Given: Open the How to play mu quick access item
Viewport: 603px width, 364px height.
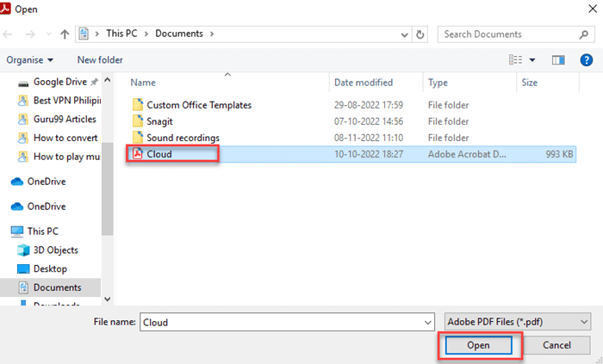Looking at the screenshot, I should (67, 157).
